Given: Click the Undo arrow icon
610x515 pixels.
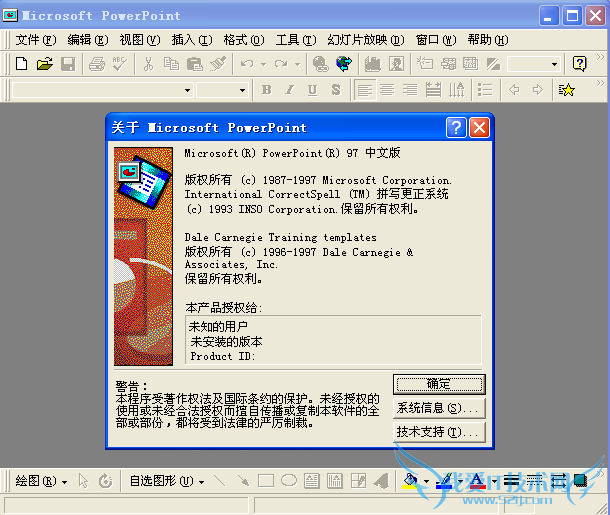Looking at the screenshot, I should point(247,64).
